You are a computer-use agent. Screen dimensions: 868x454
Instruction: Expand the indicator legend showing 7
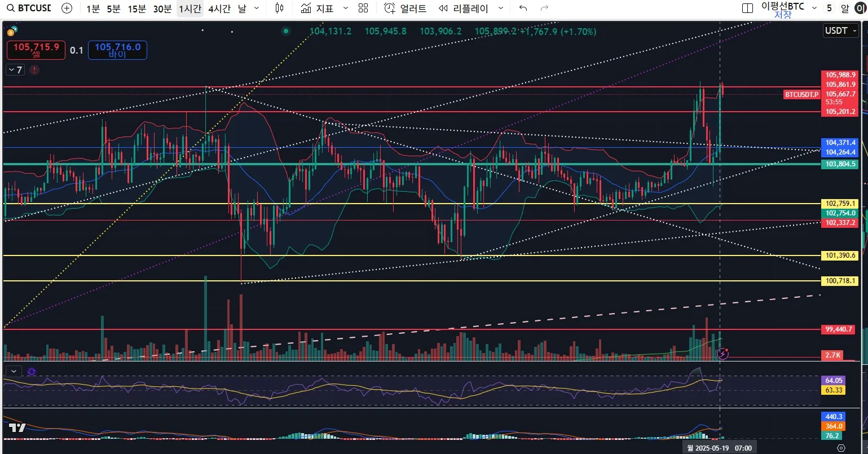click(15, 70)
